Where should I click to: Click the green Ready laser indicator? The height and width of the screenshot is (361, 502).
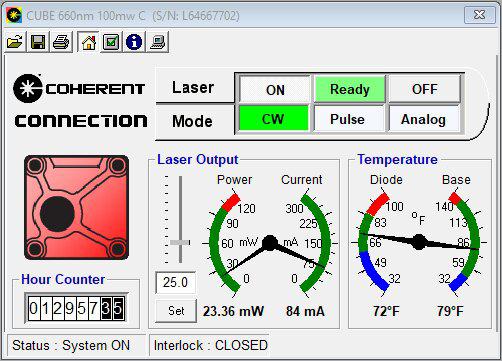pyautogui.click(x=350, y=89)
